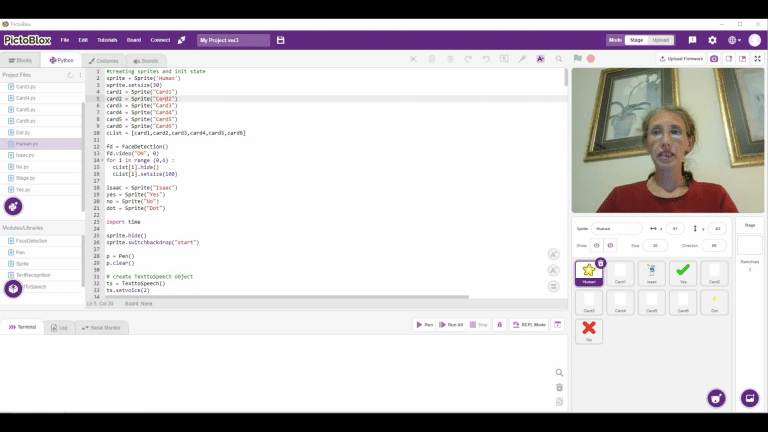768x432 pixels.
Task: Click REPL Mode button
Action: 529,325
